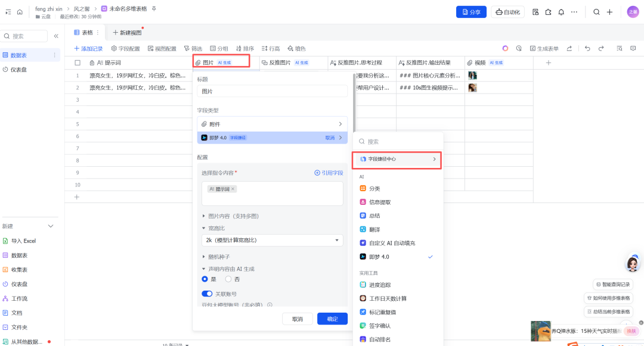Click the 引用字段 link

329,173
